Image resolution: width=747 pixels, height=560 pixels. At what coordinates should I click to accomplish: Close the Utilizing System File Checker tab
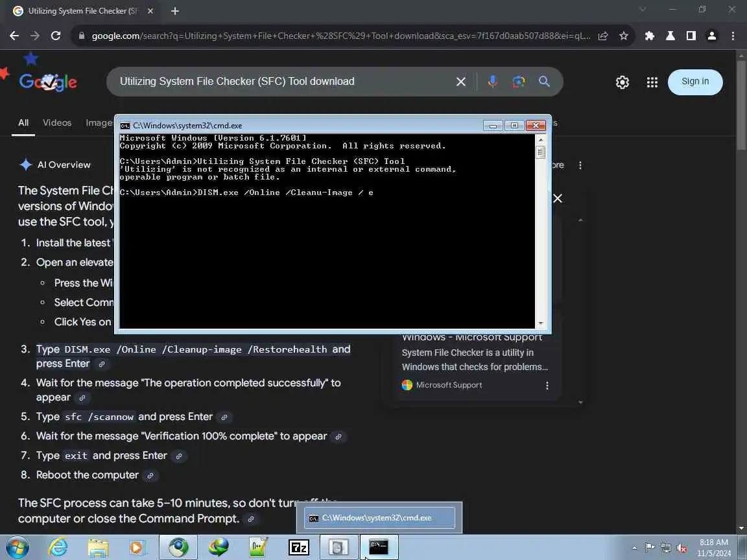point(150,11)
